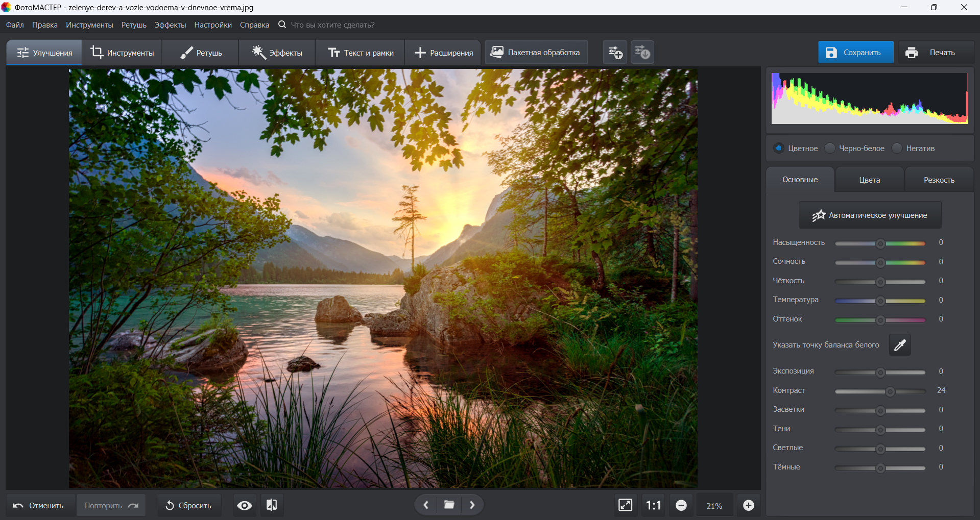Click the Сохранить save button
Image resolution: width=980 pixels, height=520 pixels.
(x=855, y=52)
